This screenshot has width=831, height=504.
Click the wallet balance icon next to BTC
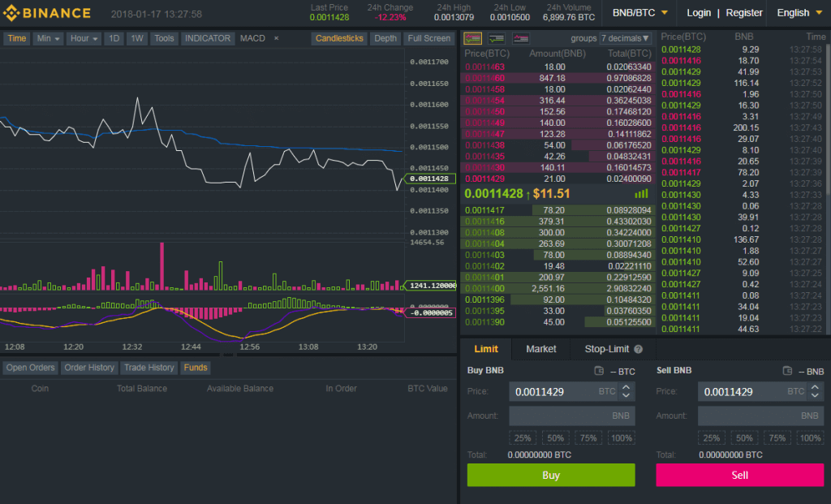click(597, 372)
